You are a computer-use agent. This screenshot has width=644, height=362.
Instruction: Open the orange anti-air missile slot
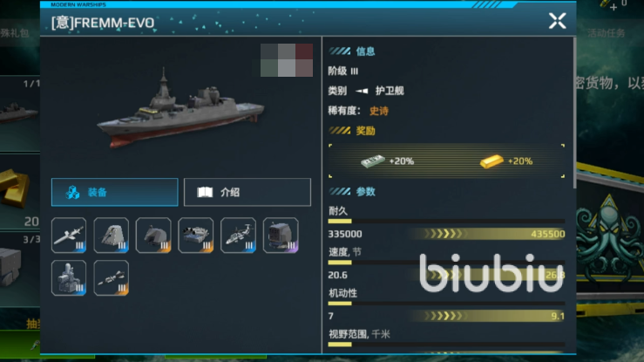coord(111,277)
